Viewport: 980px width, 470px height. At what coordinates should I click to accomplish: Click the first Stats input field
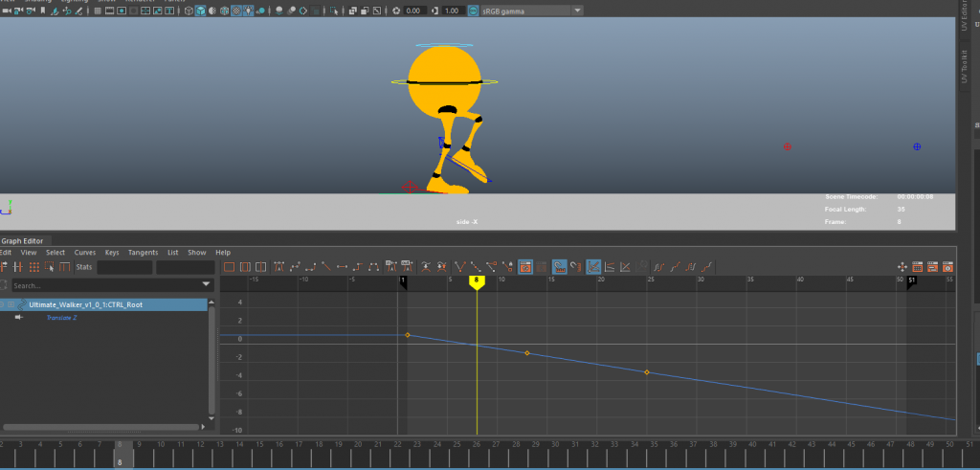124,267
